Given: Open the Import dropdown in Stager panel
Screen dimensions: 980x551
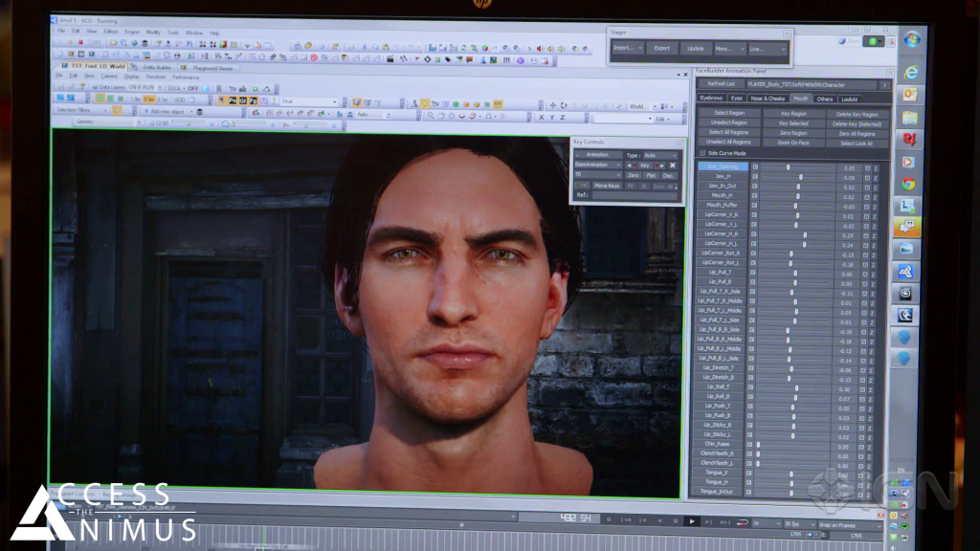Looking at the screenshot, I should click(x=626, y=48).
